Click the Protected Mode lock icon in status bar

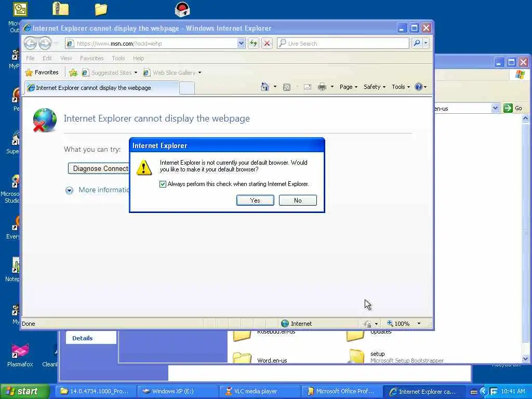pyautogui.click(x=368, y=324)
